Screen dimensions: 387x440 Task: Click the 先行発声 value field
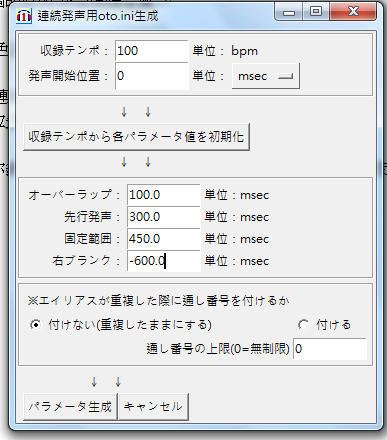click(x=164, y=217)
